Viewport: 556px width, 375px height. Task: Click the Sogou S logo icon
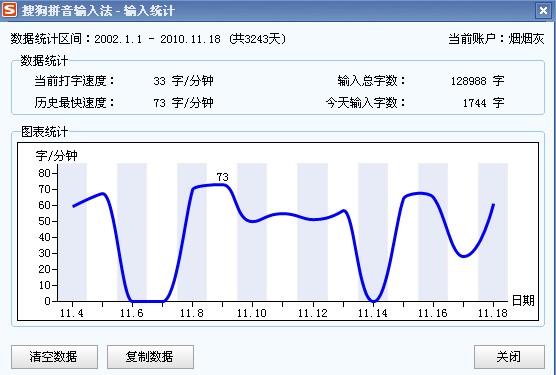point(9,10)
